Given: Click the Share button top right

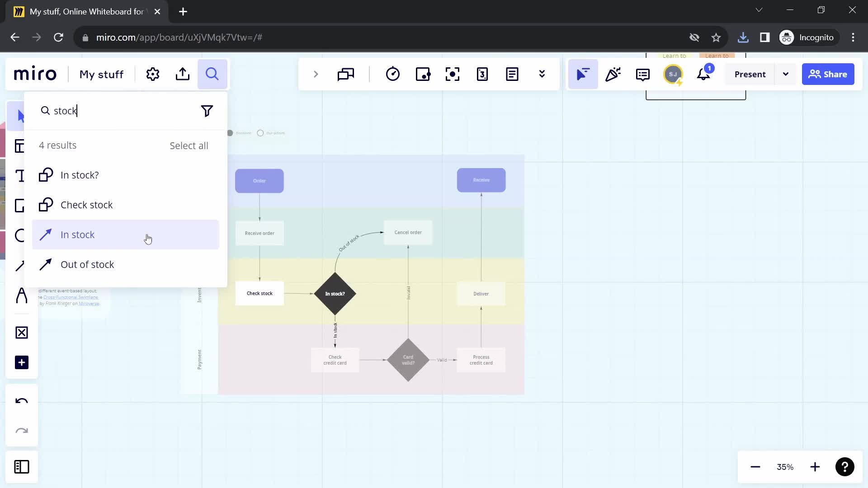Looking at the screenshot, I should (831, 74).
